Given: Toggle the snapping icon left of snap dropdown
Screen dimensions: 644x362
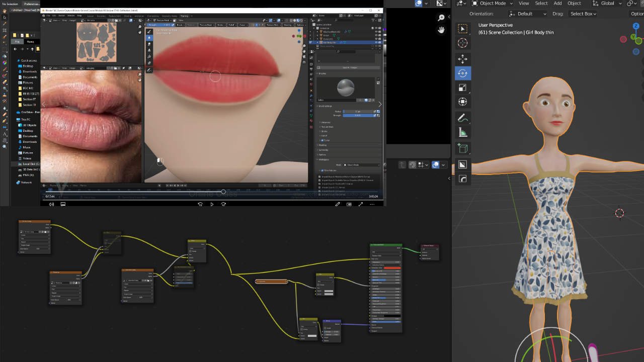Looking at the screenshot, I should pyautogui.click(x=412, y=164).
